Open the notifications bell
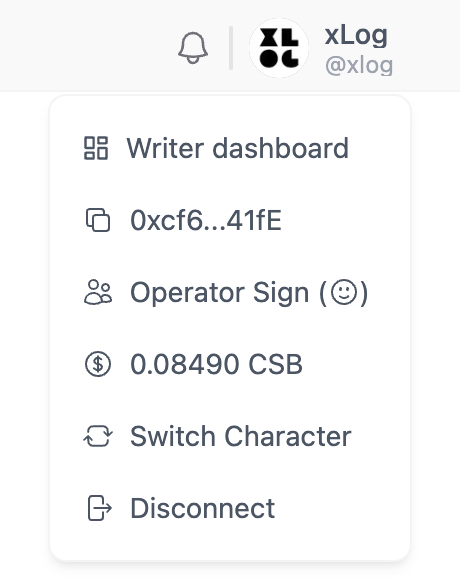Screen dimensions: 460x588 tap(193, 48)
